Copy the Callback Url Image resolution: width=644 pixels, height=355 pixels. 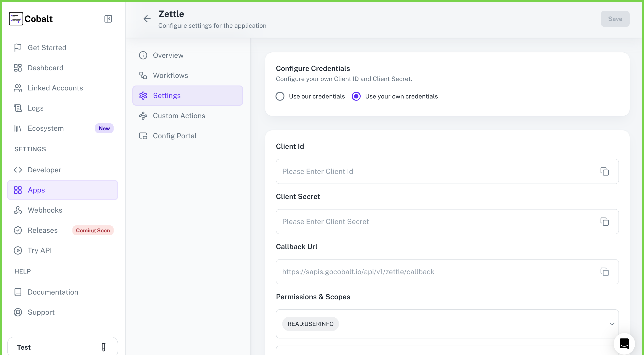tap(605, 272)
